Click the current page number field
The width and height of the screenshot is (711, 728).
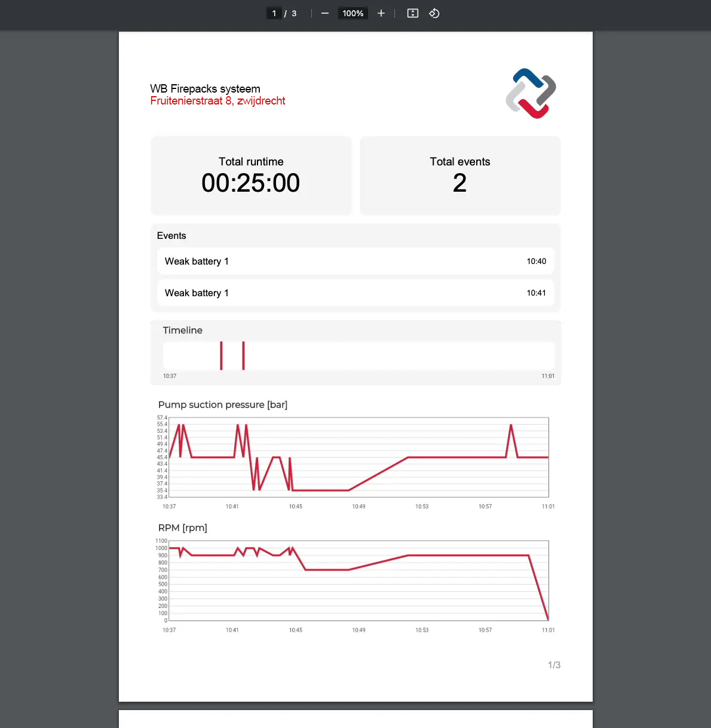274,13
